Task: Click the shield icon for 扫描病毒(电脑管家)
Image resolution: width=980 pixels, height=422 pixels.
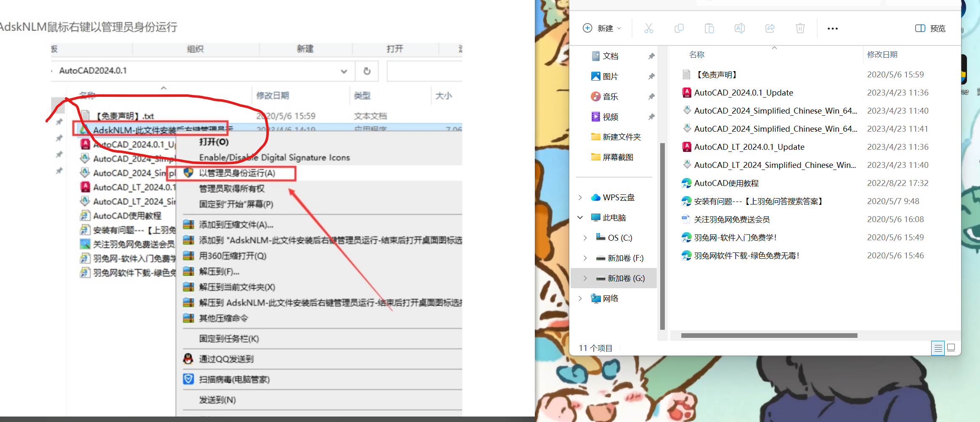Action: pos(188,379)
